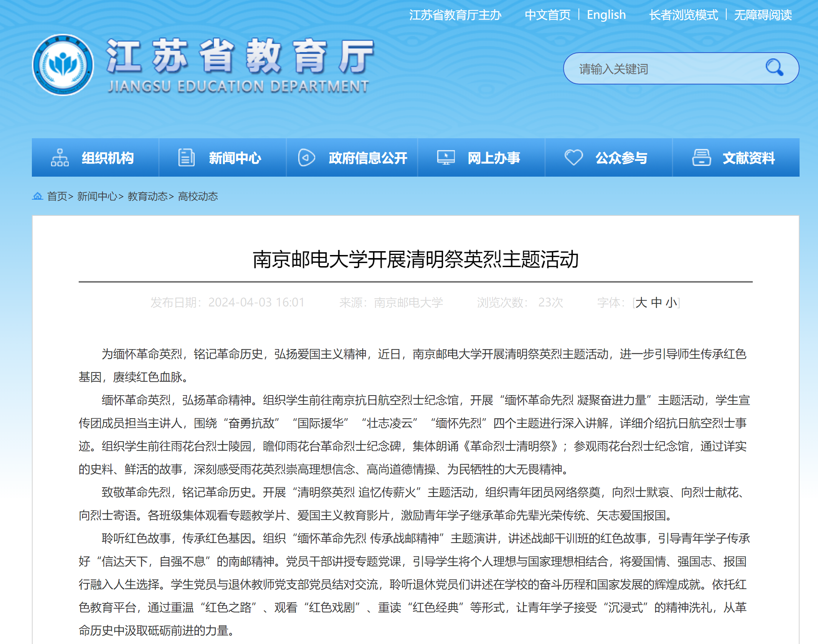Go to 教育动态 in the breadcrumb
818x644 pixels.
point(148,196)
